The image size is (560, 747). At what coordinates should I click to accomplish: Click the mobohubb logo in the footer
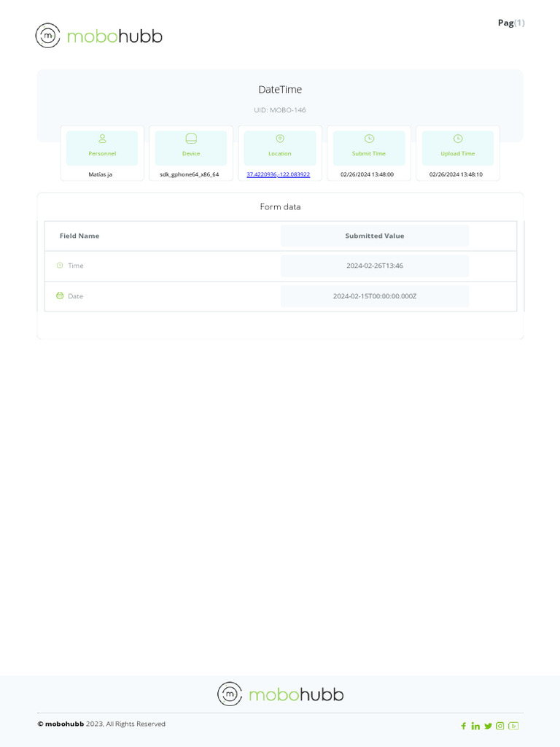coord(281,694)
